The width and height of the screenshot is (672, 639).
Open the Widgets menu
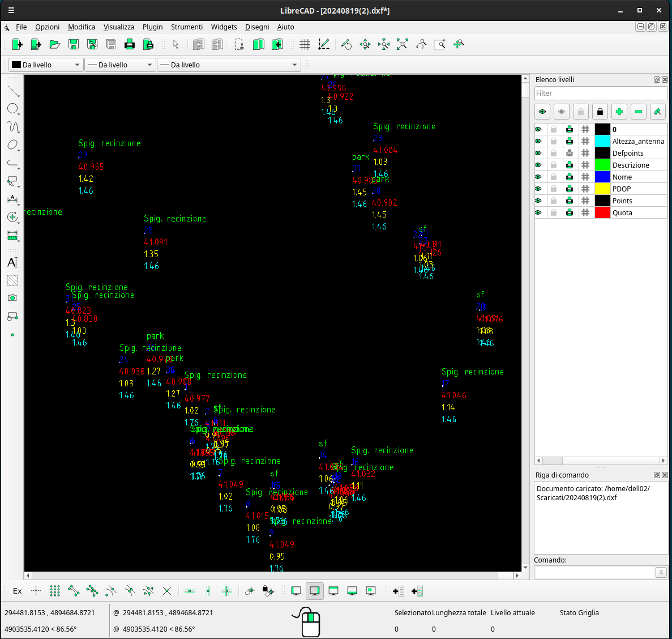pyautogui.click(x=224, y=27)
